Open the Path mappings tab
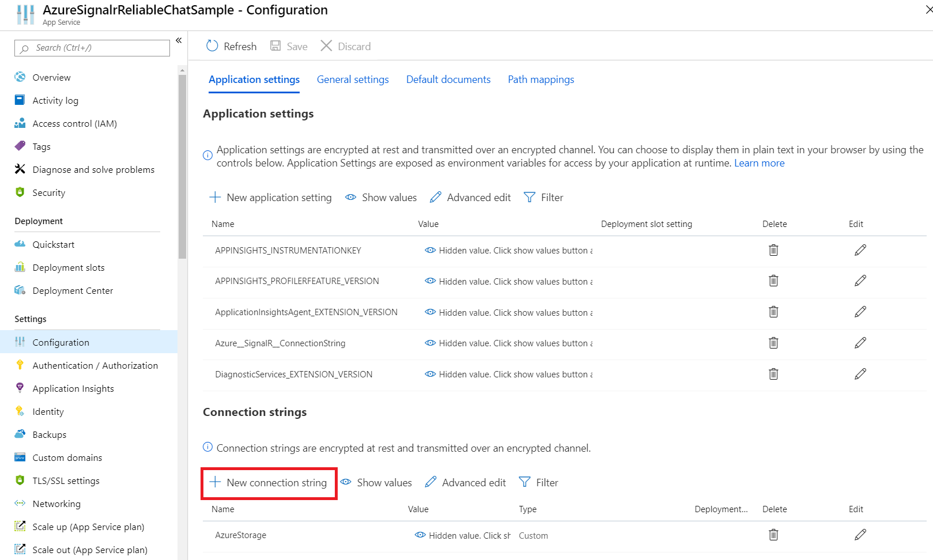The height and width of the screenshot is (560, 933). tap(541, 80)
